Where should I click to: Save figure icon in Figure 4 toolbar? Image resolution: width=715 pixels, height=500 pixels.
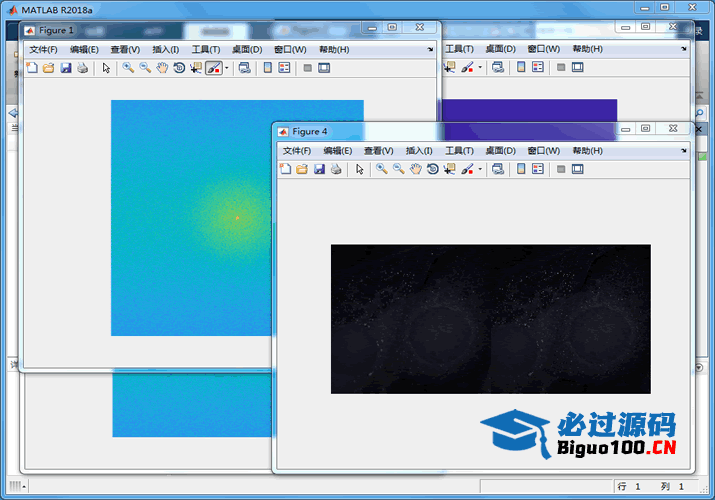pyautogui.click(x=319, y=169)
